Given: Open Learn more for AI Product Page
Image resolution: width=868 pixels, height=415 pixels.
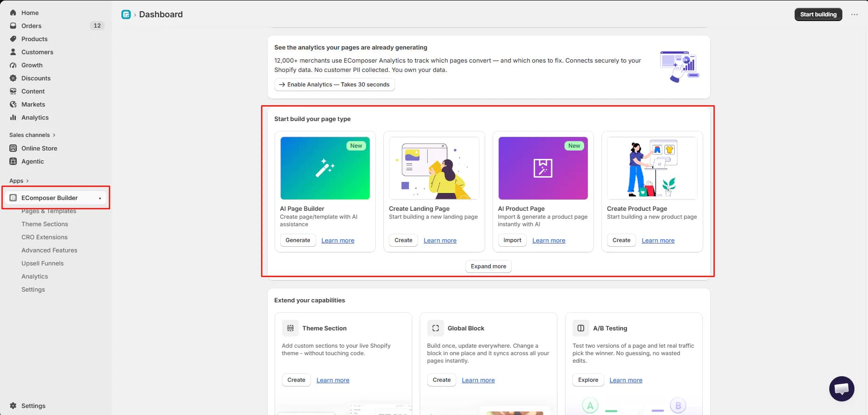Looking at the screenshot, I should [549, 241].
